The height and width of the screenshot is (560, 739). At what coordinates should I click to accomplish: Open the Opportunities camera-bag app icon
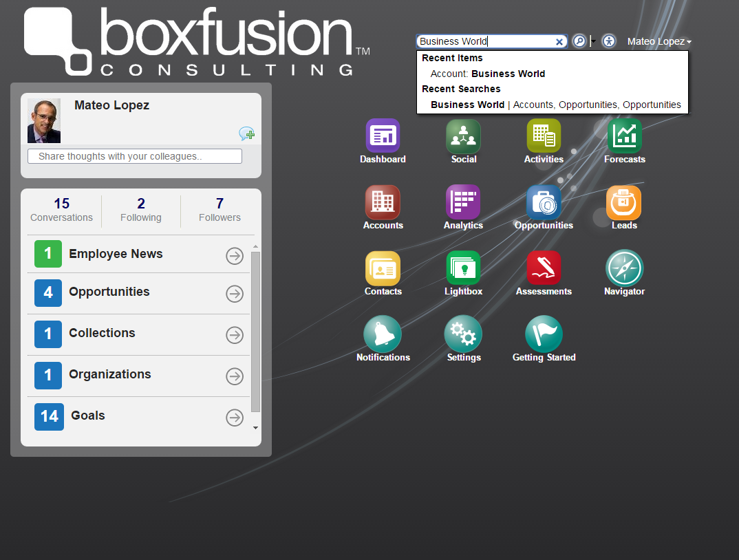(x=544, y=202)
